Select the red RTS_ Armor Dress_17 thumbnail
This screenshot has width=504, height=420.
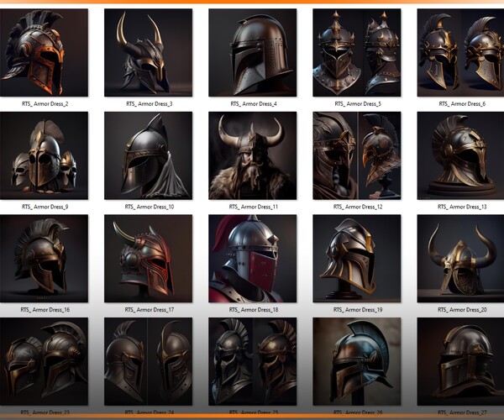click(x=148, y=259)
